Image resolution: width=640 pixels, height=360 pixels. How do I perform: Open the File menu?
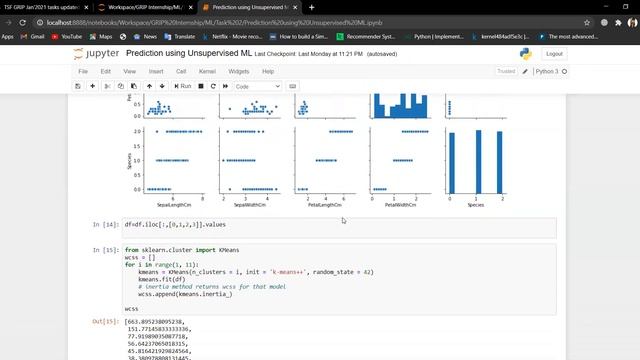pyautogui.click(x=83, y=71)
